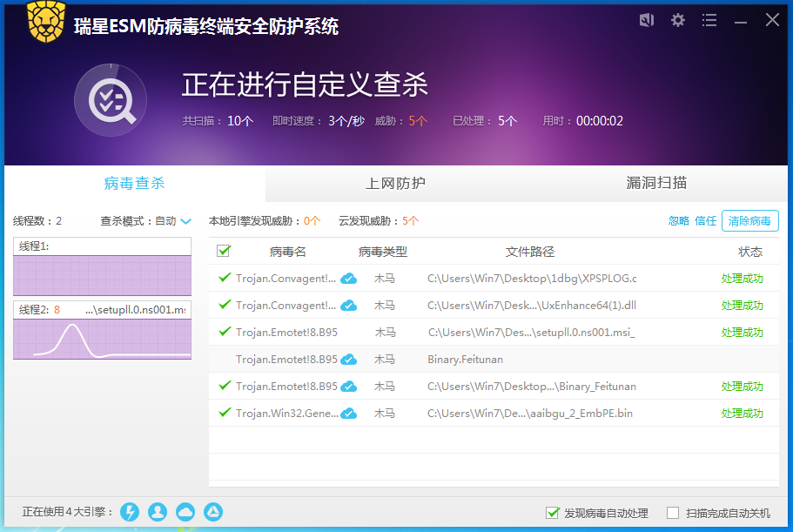Toggle select-all checkbox in table header
793x532 pixels.
coord(223,251)
